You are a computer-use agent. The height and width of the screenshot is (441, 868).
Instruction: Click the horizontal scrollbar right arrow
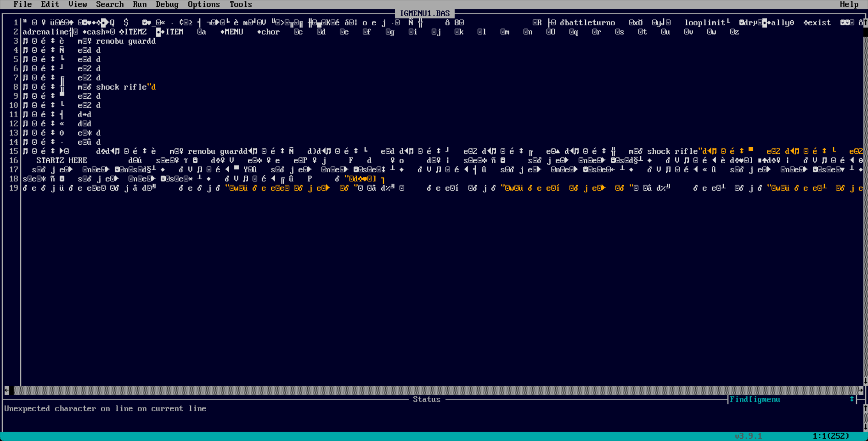(861, 390)
